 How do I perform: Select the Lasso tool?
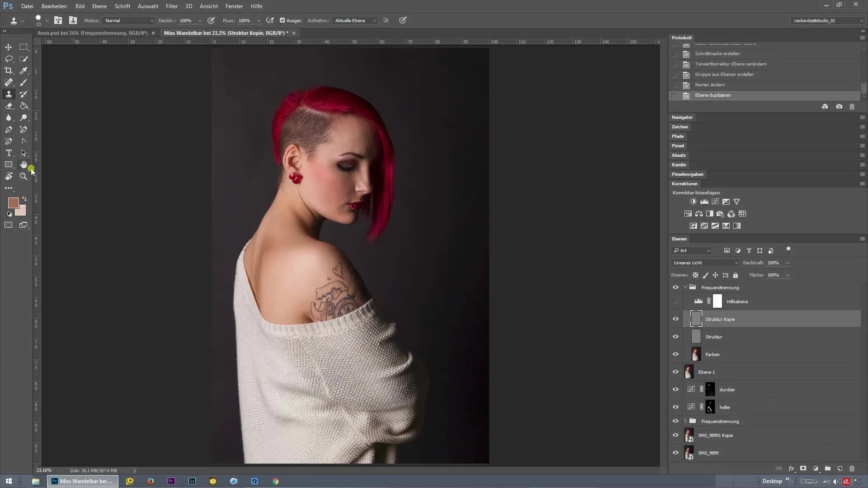[x=9, y=59]
